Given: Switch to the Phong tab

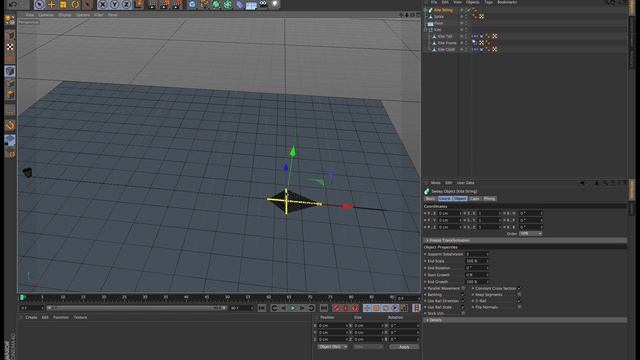Looking at the screenshot, I should point(489,199).
